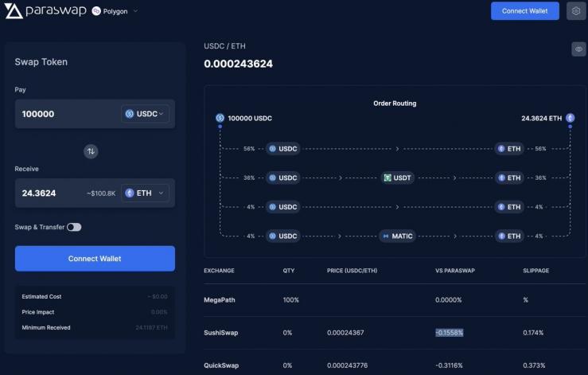Open the settings gear icon
588x375 pixels.
coord(575,11)
